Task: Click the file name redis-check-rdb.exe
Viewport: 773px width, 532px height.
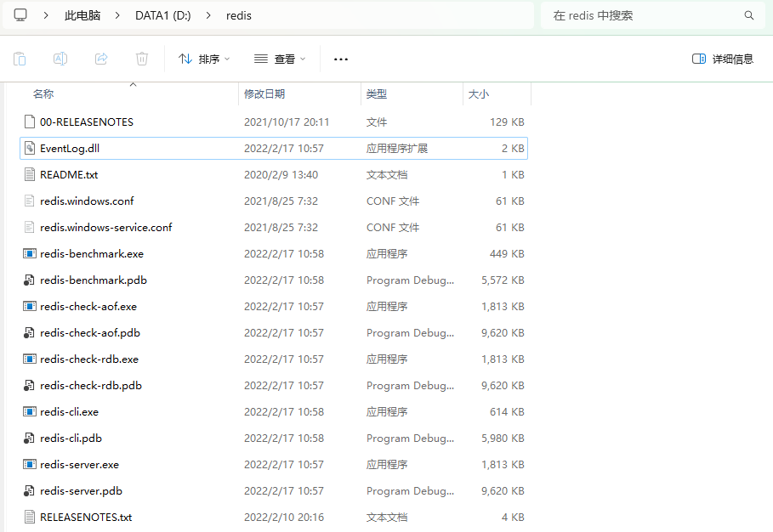Action: coord(89,359)
